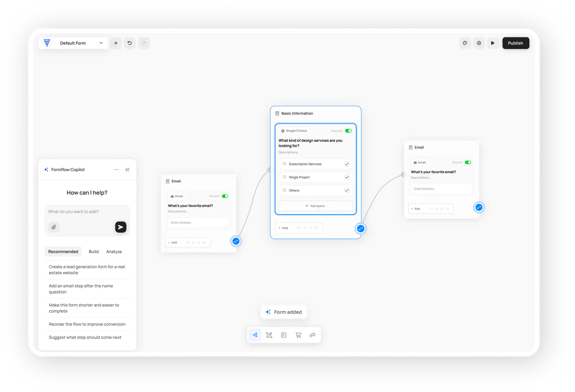Select the flow view icon in bottom toolbar

pyautogui.click(x=255, y=335)
